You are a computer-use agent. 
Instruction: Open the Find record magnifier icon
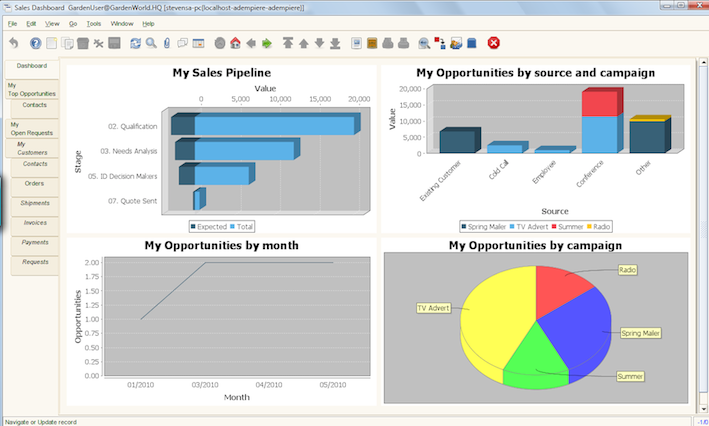(x=150, y=43)
